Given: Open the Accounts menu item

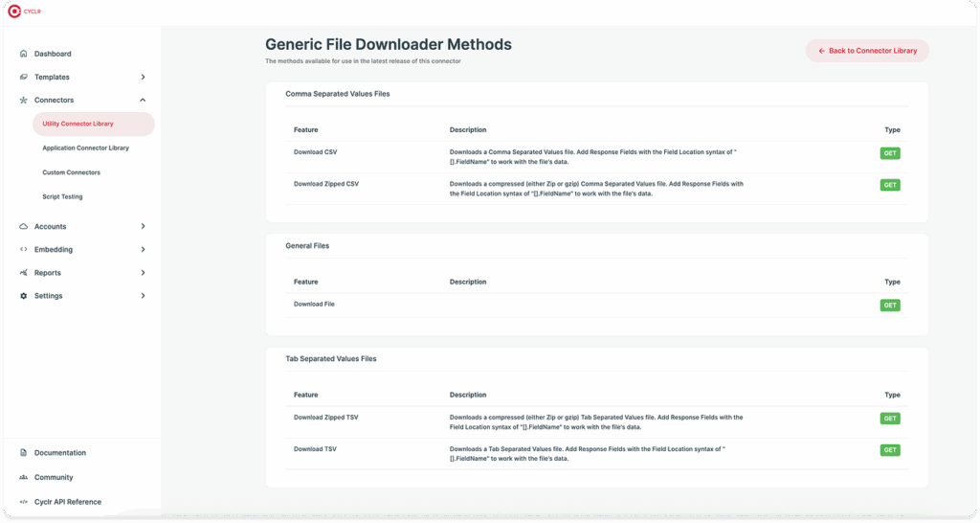Looking at the screenshot, I should (x=50, y=226).
